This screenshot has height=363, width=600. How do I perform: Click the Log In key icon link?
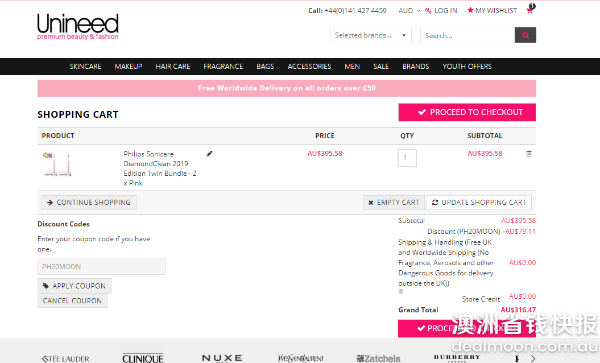pos(441,11)
